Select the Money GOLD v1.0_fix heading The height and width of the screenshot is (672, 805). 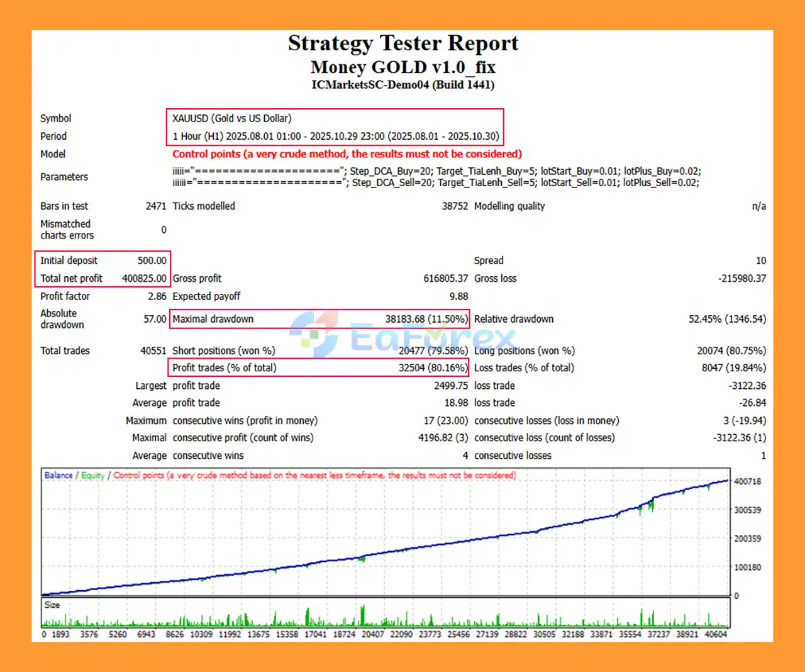point(402,67)
